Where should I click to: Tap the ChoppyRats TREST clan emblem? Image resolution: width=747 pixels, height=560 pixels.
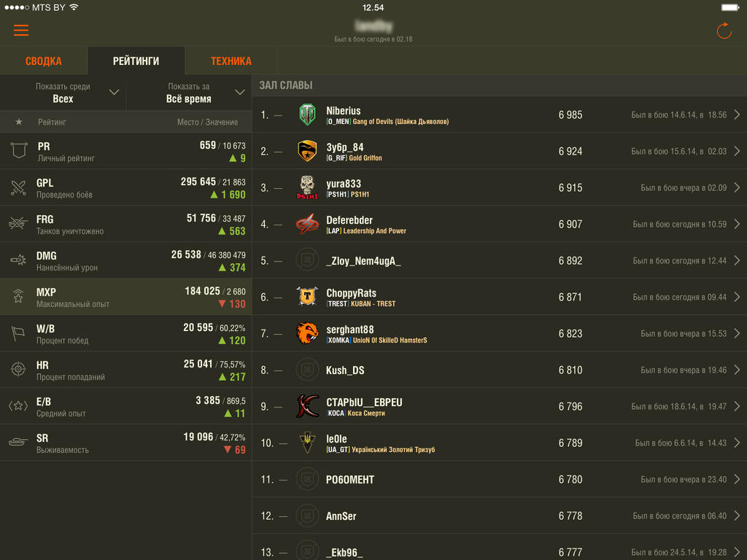pos(307,297)
